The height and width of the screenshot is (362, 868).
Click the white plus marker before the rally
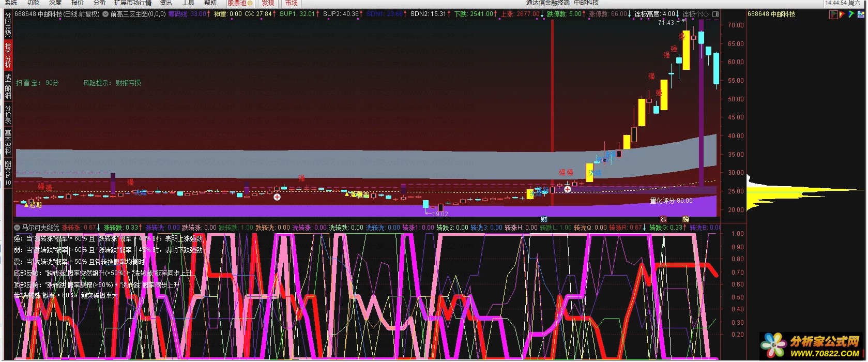coord(568,189)
